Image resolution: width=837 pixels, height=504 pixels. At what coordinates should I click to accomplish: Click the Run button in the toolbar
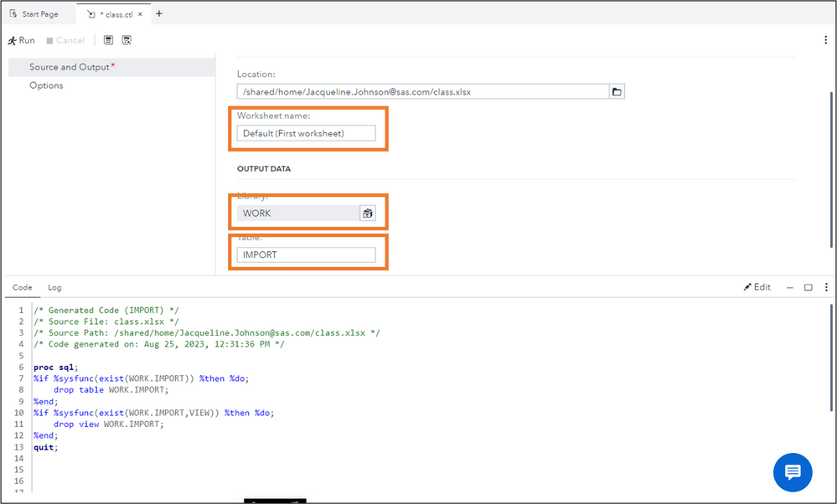tap(22, 40)
